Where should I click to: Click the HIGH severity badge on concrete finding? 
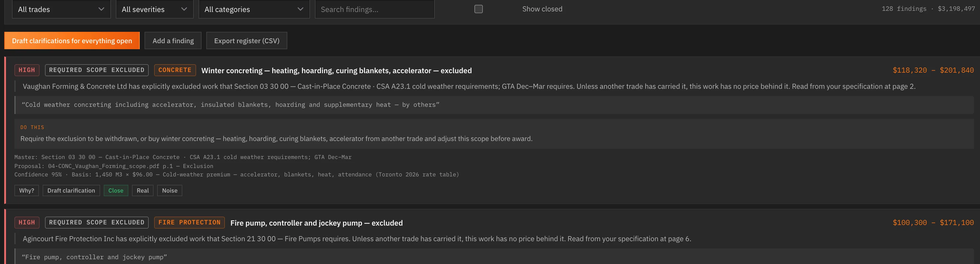click(x=27, y=70)
